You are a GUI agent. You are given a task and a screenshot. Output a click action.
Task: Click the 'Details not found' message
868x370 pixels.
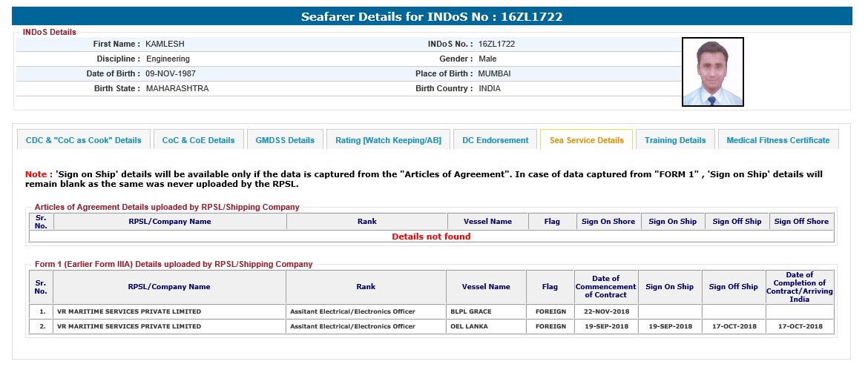pos(431,237)
